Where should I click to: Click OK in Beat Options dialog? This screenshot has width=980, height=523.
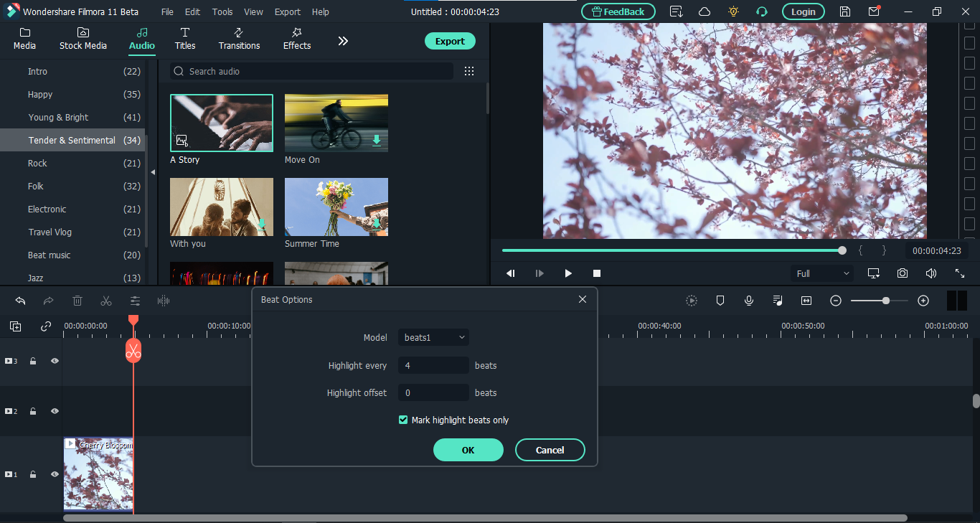click(x=468, y=450)
